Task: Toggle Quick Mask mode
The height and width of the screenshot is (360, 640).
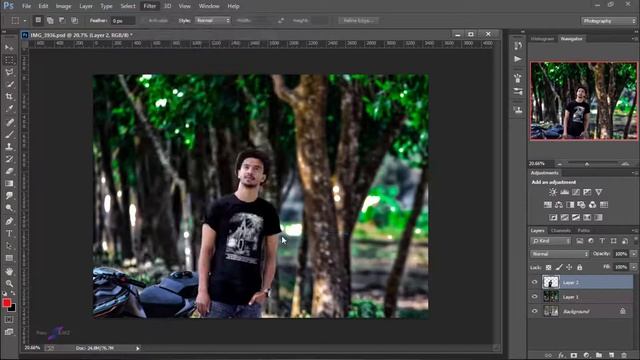Action: [9, 320]
